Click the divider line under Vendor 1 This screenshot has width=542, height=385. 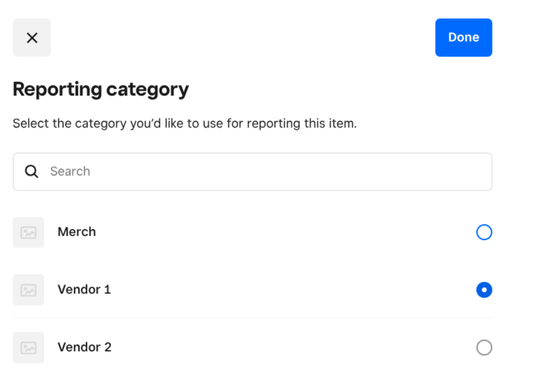(252, 318)
